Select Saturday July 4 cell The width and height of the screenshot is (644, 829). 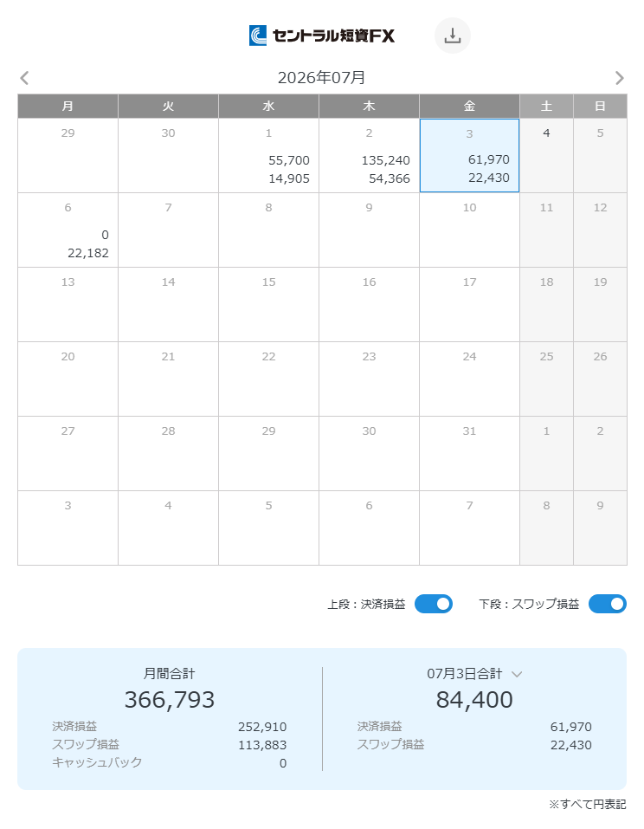[x=546, y=155]
